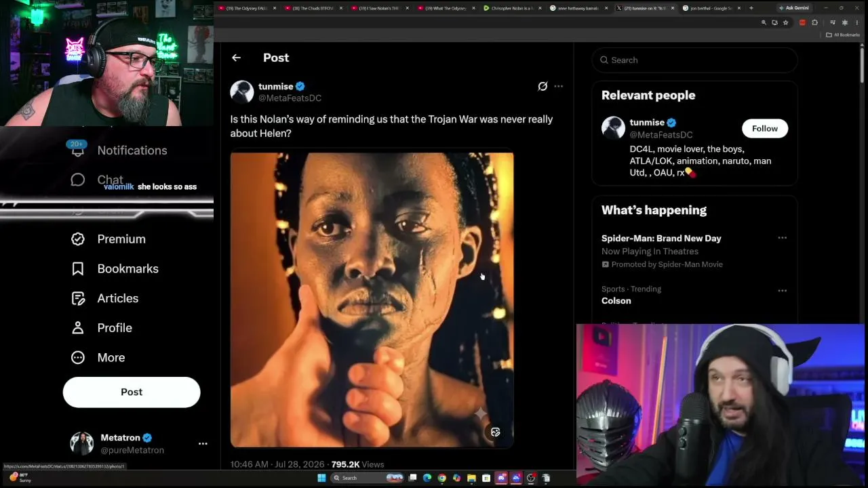Follow tunmise in Relevant people
Viewport: 868px width, 488px height.
[765, 129]
